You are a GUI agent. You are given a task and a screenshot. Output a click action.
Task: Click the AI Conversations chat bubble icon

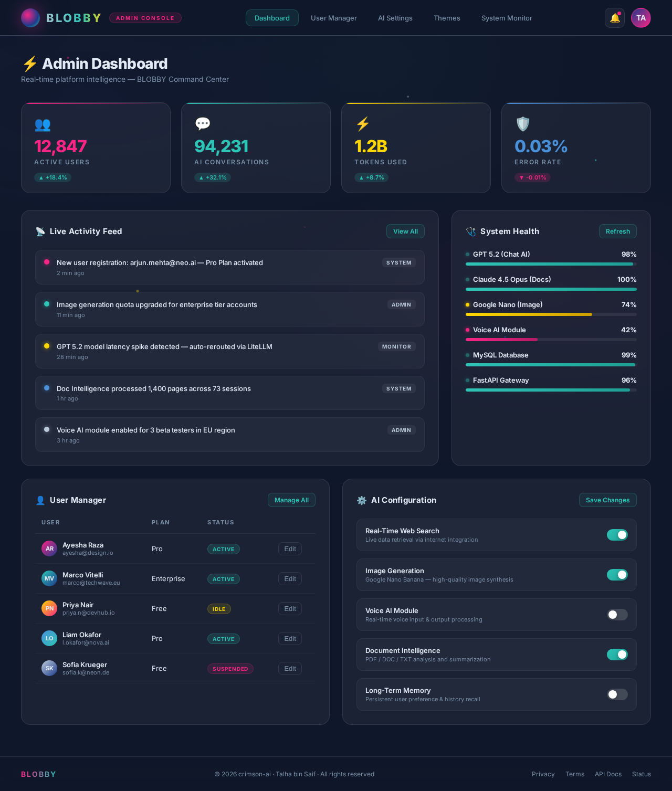point(203,124)
